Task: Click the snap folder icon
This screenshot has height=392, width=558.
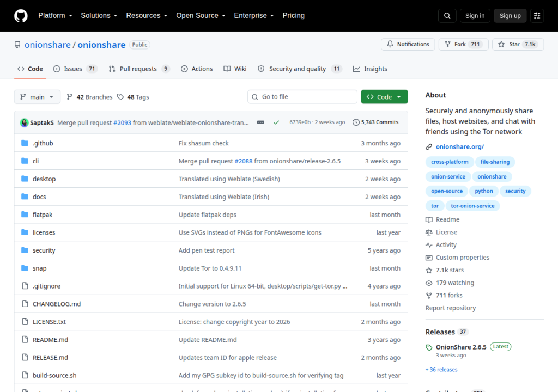Action: [25, 268]
